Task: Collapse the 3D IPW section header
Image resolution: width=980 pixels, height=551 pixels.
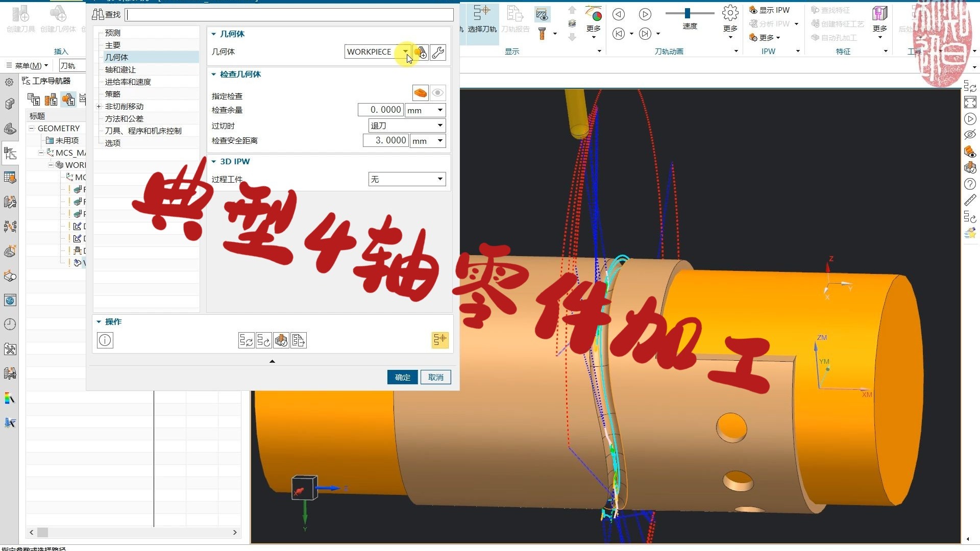Action: tap(214, 161)
